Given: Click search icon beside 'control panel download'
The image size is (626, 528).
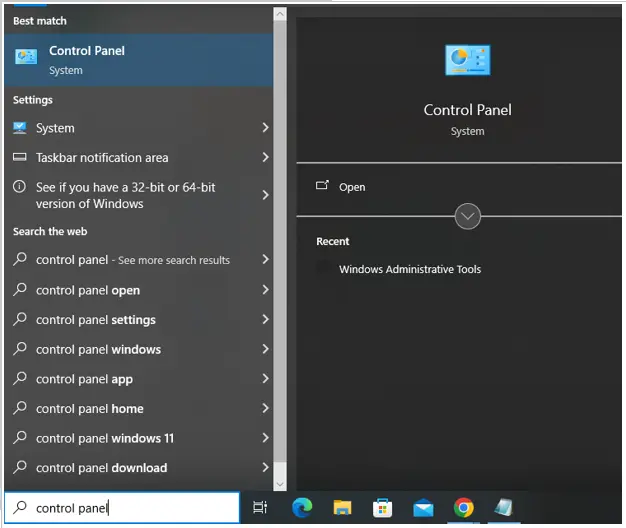Looking at the screenshot, I should pyautogui.click(x=20, y=467).
